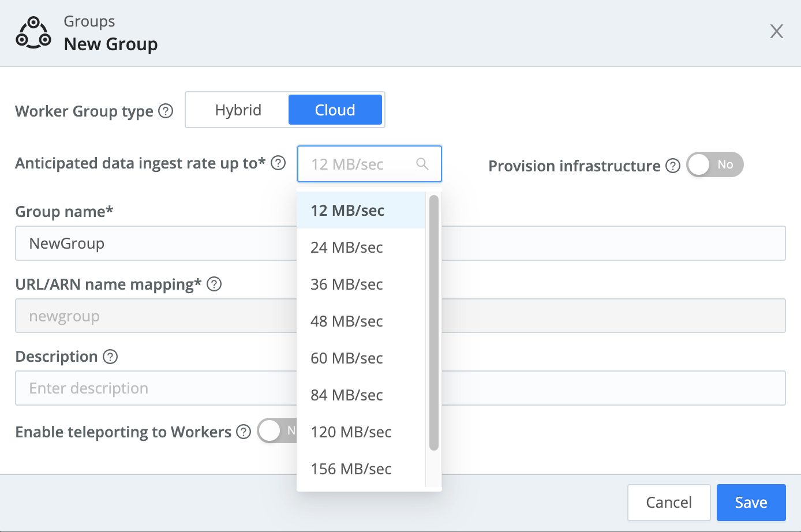The height and width of the screenshot is (532, 801).
Task: Click the Groups icon in the dialog header
Action: (33, 32)
